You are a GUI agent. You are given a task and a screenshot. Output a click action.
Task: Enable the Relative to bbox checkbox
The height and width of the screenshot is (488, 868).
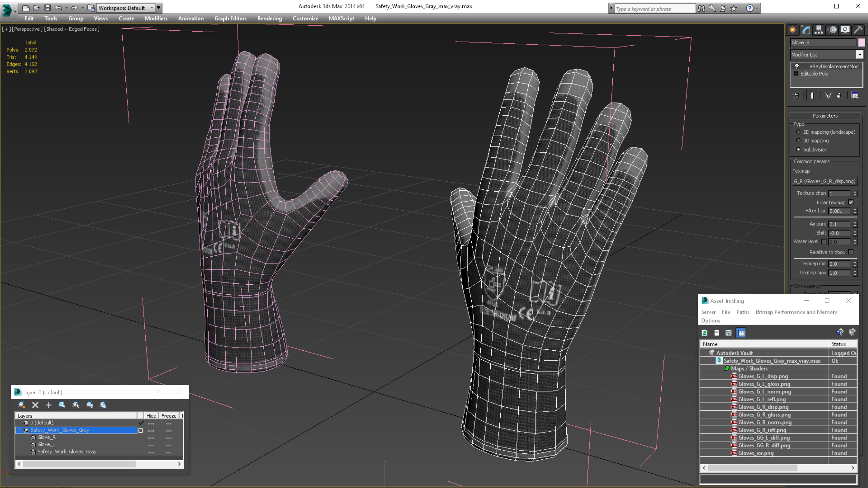(851, 252)
